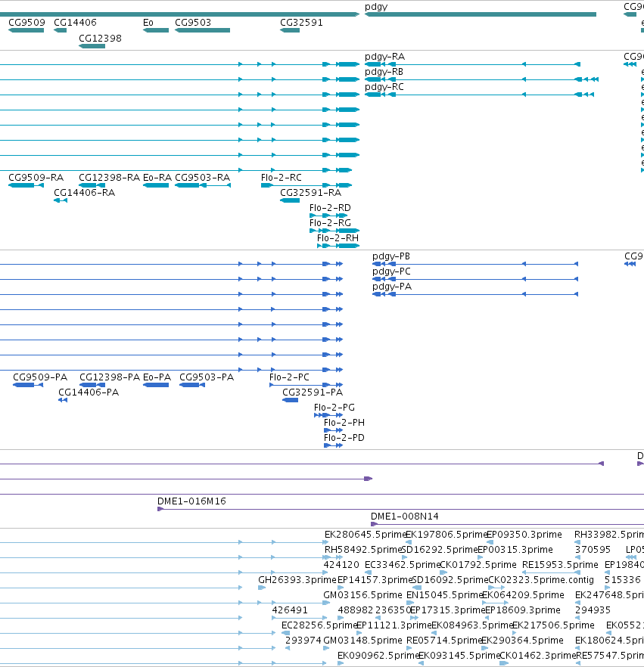Viewport: 644px width, 667px height.
Task: Open the pdgy-RB transcript label
Action: pyautogui.click(x=384, y=72)
